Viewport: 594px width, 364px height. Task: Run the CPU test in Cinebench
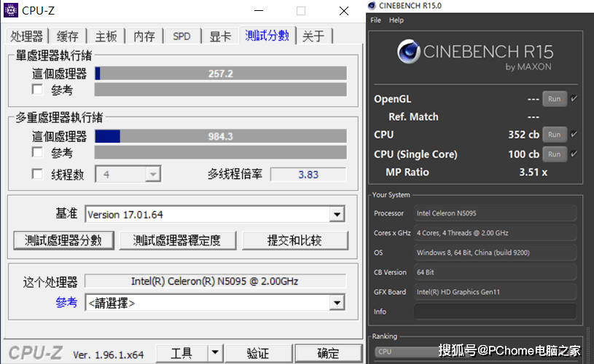[x=554, y=135]
